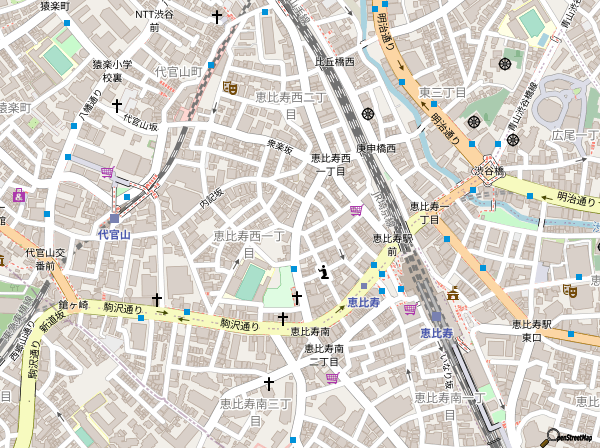
Task: Select the church cross near 恵比寿南三丁目
Action: 268,383
